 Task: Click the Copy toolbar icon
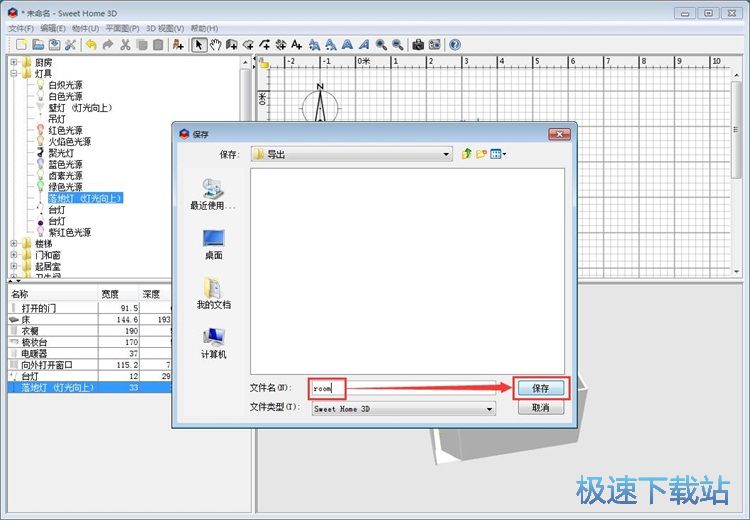[142, 45]
